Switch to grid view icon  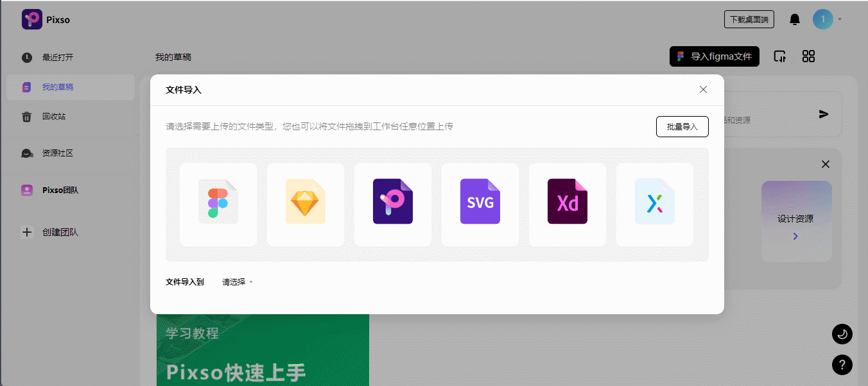[809, 56]
